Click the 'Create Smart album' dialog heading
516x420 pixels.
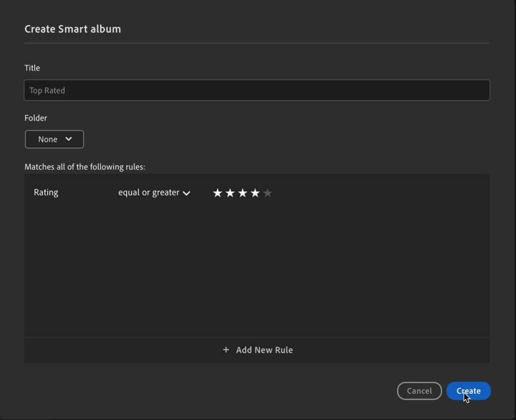(73, 29)
